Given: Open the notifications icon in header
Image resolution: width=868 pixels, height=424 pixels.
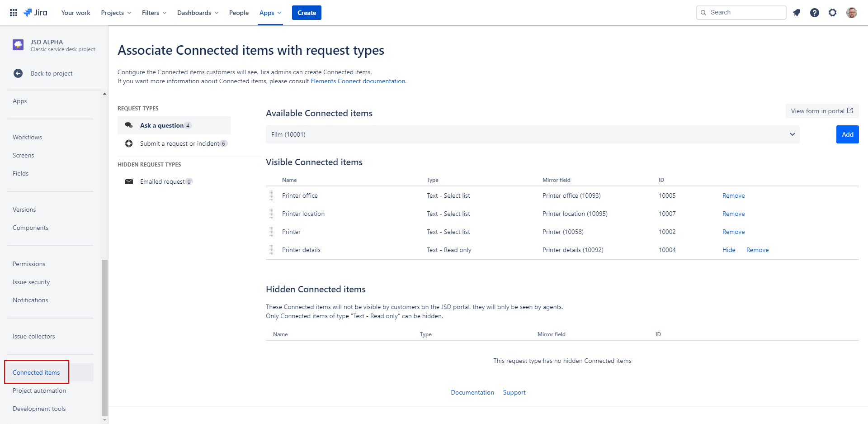Looking at the screenshot, I should tap(797, 13).
